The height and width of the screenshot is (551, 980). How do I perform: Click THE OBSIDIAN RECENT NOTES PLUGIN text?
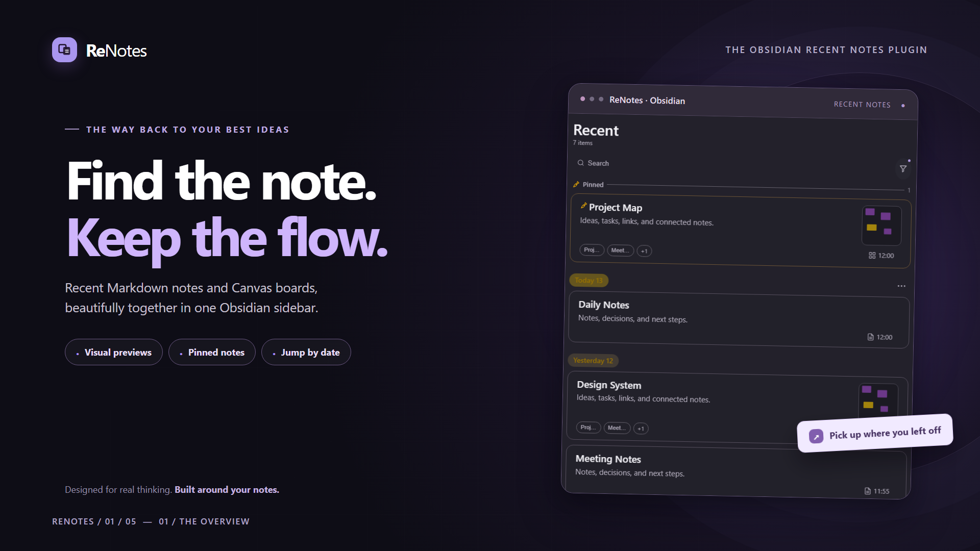point(826,50)
